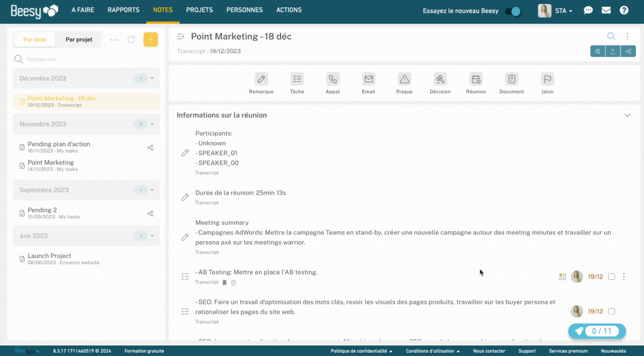The image size is (644, 356).
Task: Search within the note using magnifier icon
Action: point(611,36)
